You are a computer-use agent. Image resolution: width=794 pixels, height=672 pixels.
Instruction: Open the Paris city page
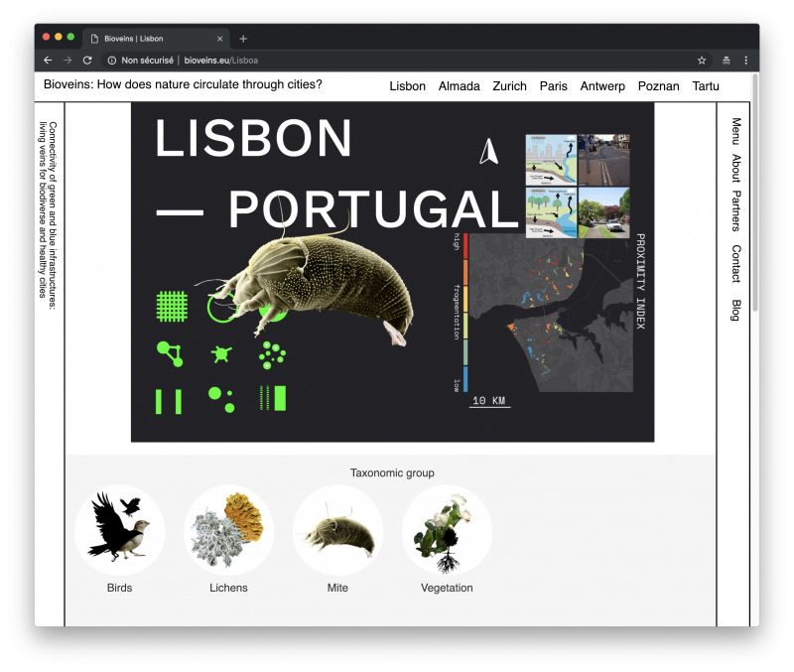point(553,86)
